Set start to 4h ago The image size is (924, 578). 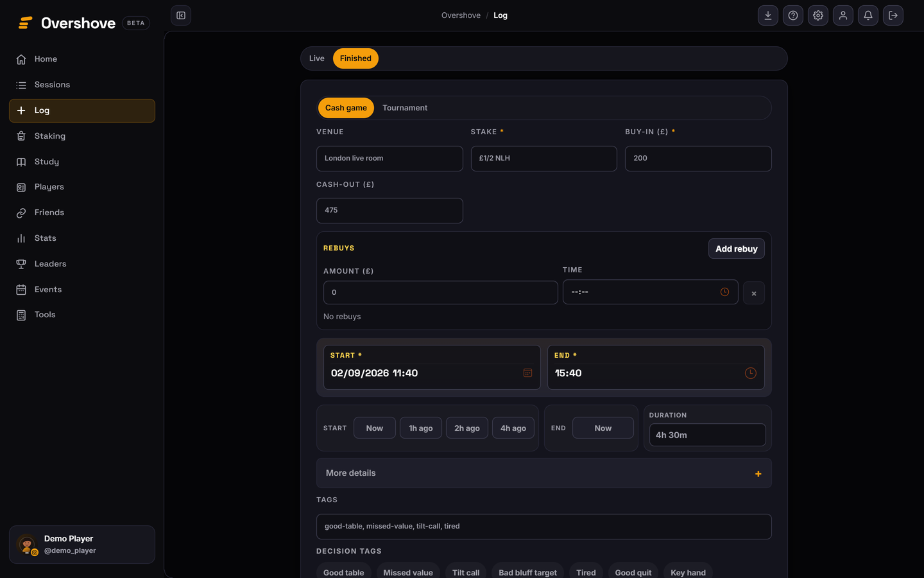point(513,428)
